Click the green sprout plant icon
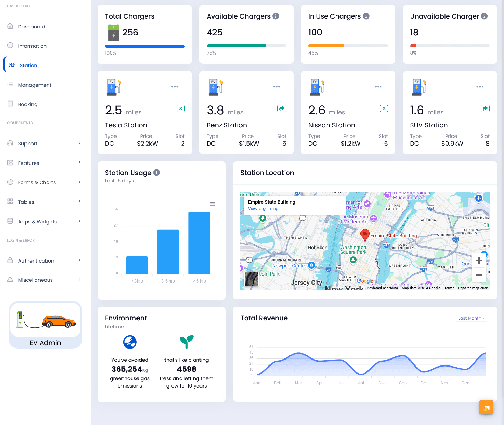Screen dimensions: 504x425 tap(187, 342)
